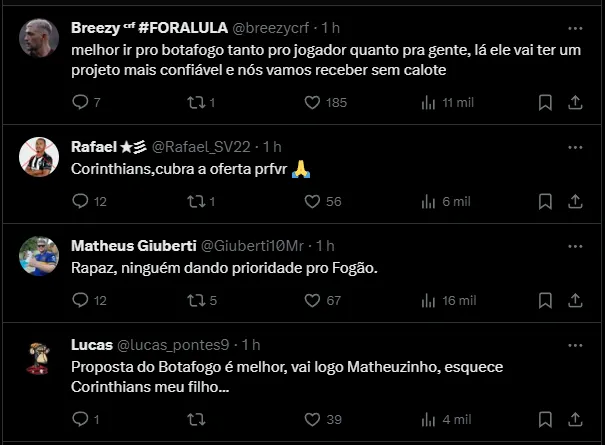Share Lucas's tweet
This screenshot has height=445, width=605.
click(576, 419)
